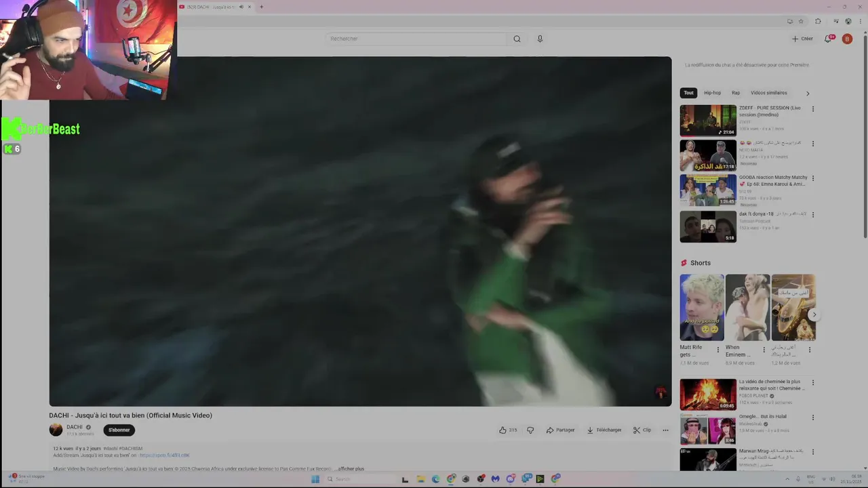The image size is (868, 488).
Task: Open GOOBA reaction Matchy Matchy video
Action: pyautogui.click(x=708, y=190)
